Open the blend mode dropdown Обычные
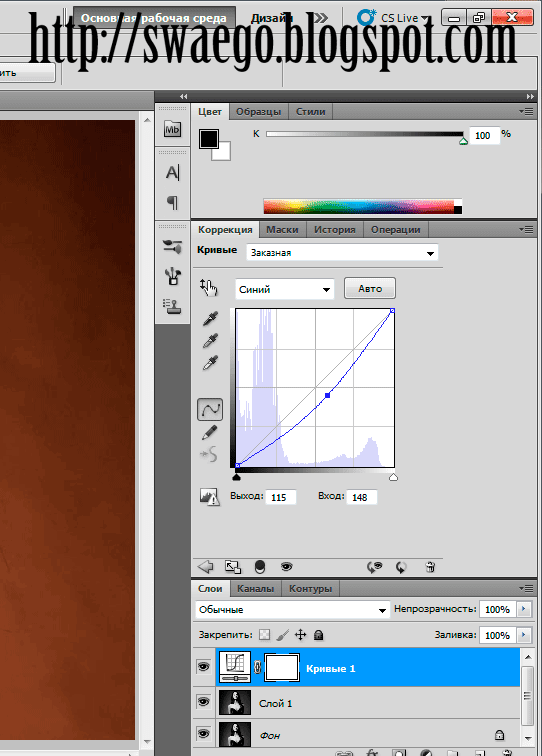Viewport: 542px width, 756px height. 292,610
